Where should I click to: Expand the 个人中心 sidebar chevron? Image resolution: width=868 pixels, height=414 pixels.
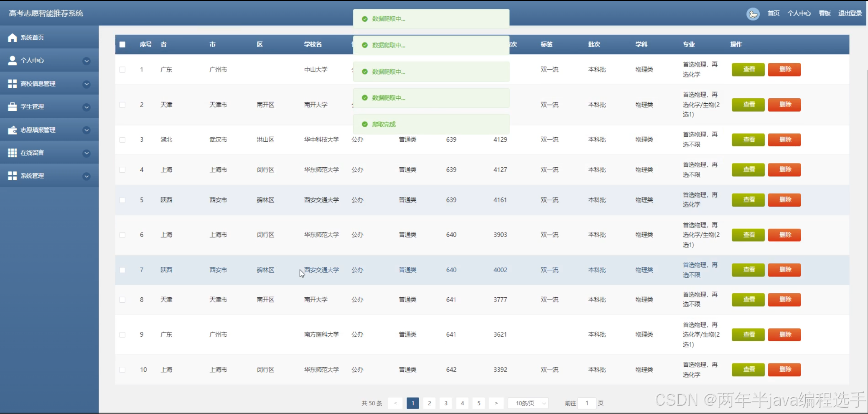(x=87, y=61)
